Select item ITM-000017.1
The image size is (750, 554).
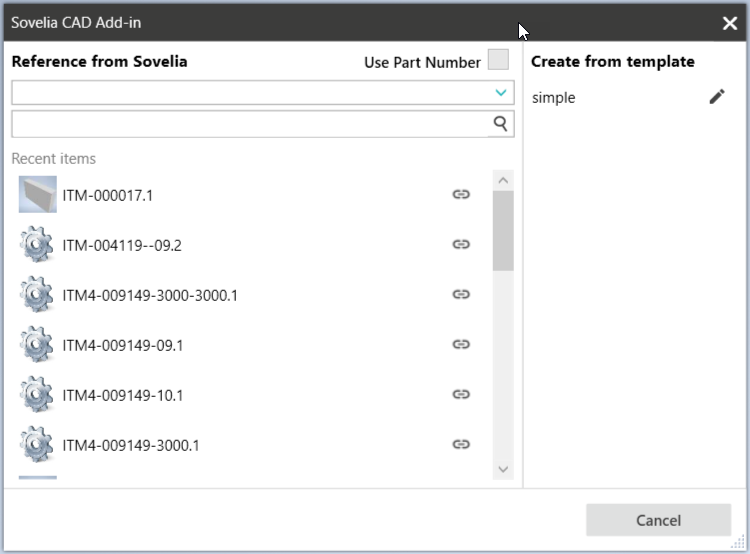click(x=108, y=195)
